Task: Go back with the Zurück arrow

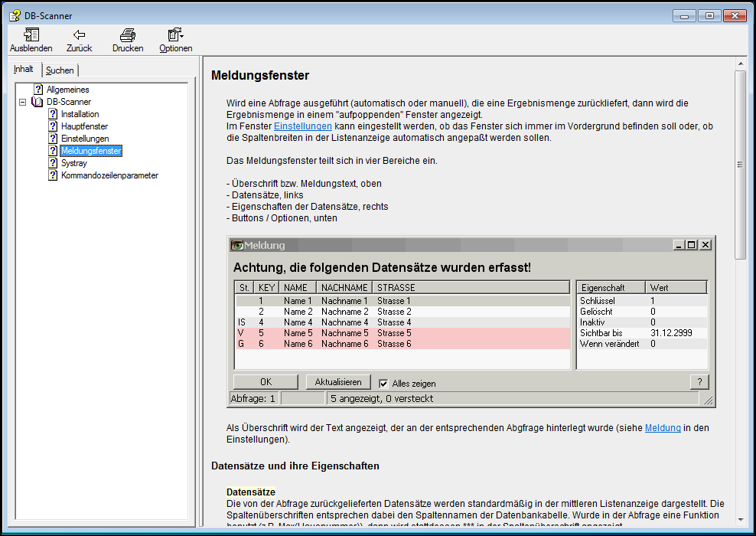Action: tap(79, 34)
